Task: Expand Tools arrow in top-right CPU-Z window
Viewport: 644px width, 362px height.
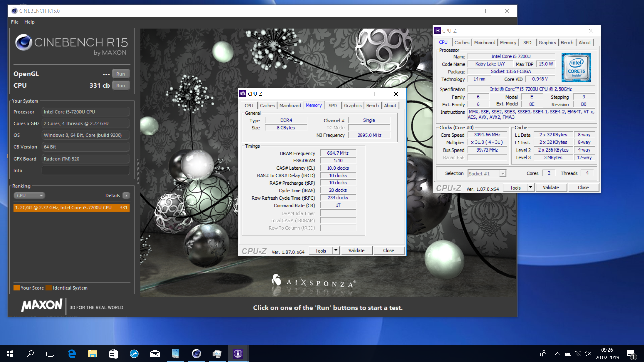Action: pos(531,188)
